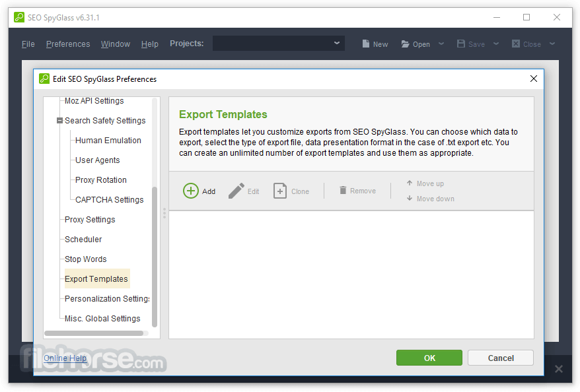Image resolution: width=580 pixels, height=392 pixels.
Task: Open the Projects dropdown list
Action: click(279, 44)
